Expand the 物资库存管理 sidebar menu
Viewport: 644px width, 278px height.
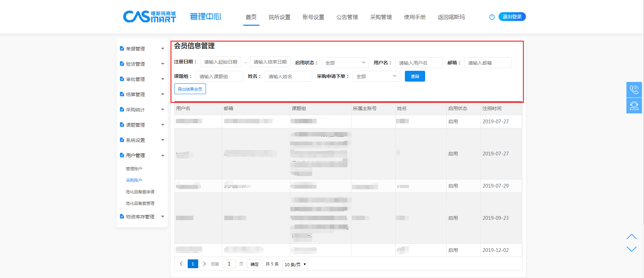142,217
